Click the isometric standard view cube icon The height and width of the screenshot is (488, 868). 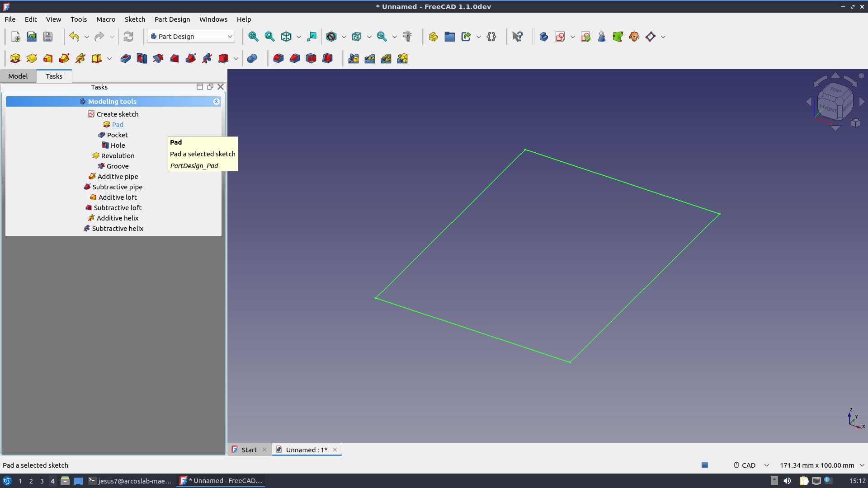click(286, 37)
